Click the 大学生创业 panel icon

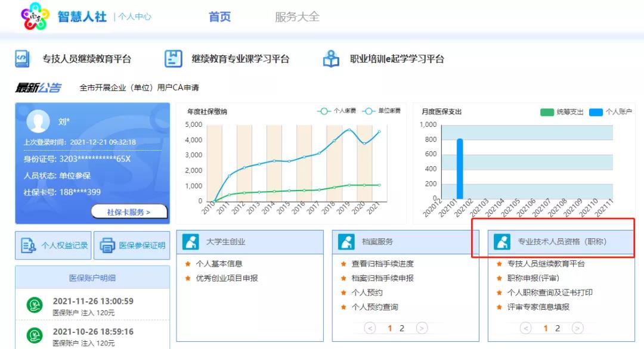(191, 242)
